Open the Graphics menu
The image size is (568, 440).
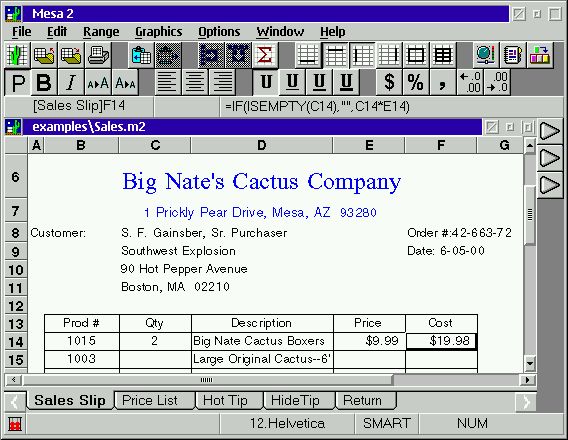click(159, 32)
